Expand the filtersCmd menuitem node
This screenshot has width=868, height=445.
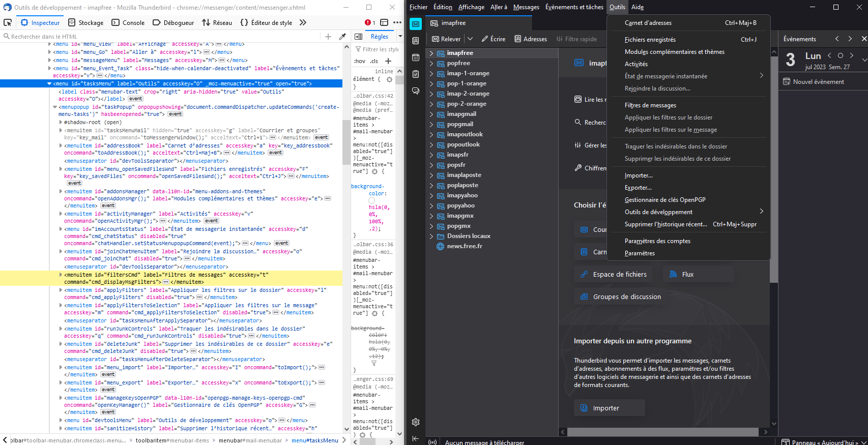tap(61, 275)
